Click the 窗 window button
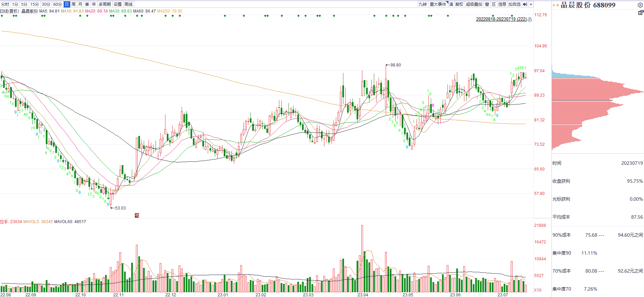This screenshot has height=297, width=644. click(x=487, y=4)
